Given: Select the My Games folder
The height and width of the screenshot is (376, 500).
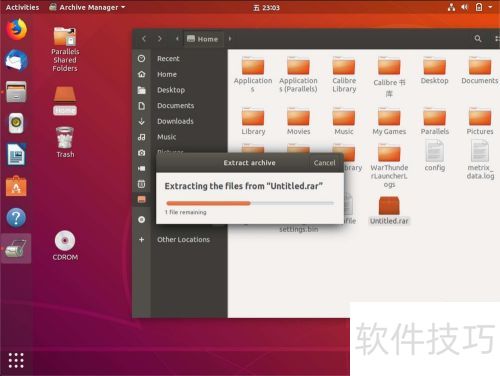Looking at the screenshot, I should click(389, 121).
